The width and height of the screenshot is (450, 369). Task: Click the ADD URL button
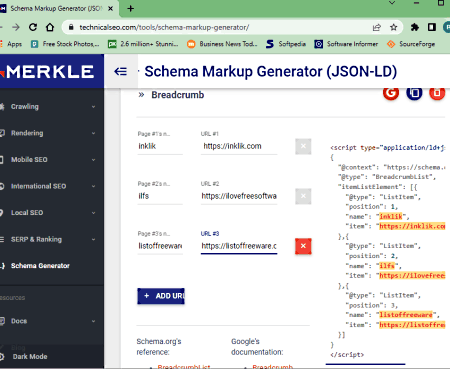click(x=161, y=296)
